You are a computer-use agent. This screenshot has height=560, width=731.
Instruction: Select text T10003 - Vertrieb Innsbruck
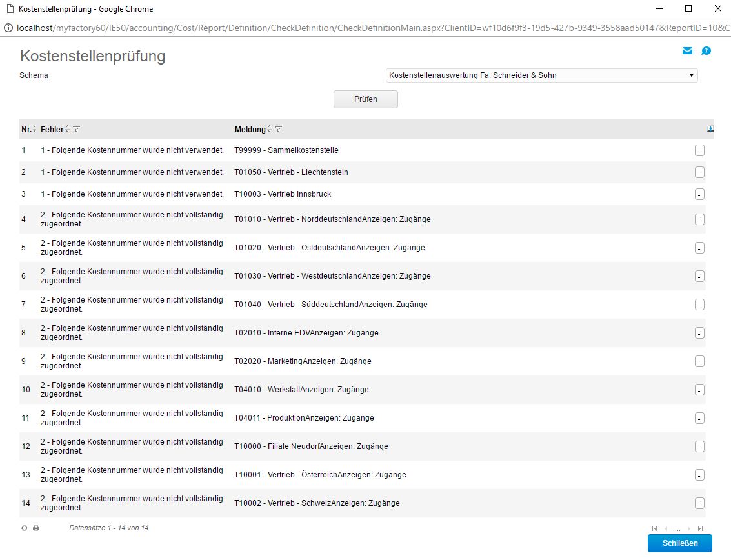(x=283, y=194)
